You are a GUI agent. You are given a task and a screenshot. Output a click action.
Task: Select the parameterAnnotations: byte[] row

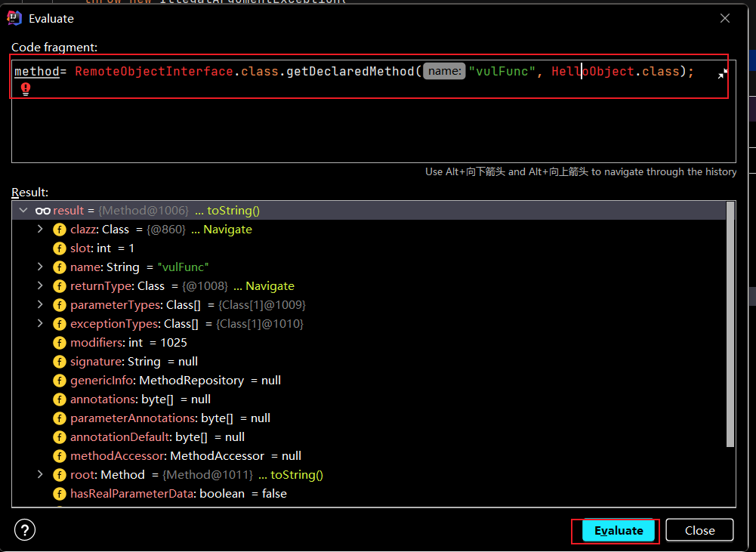tap(369, 418)
